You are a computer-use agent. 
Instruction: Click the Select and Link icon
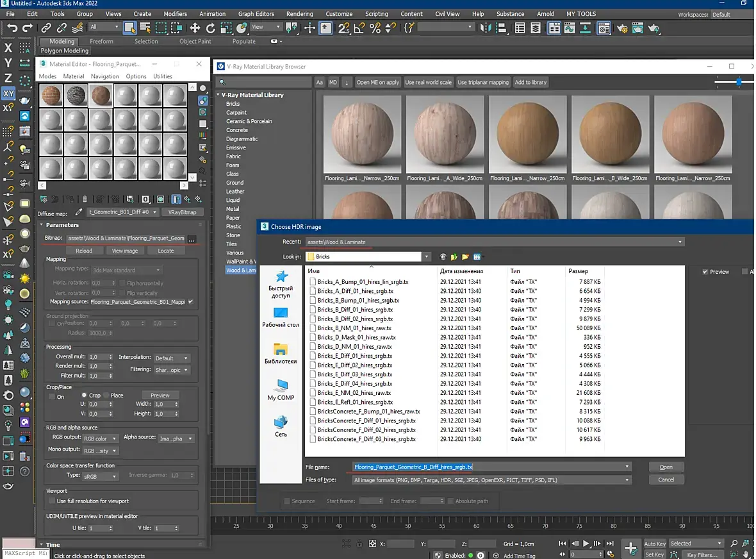click(x=46, y=28)
